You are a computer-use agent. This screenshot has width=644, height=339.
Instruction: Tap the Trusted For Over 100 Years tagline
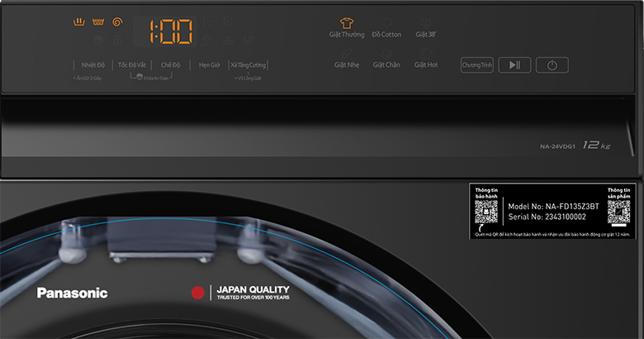253,298
